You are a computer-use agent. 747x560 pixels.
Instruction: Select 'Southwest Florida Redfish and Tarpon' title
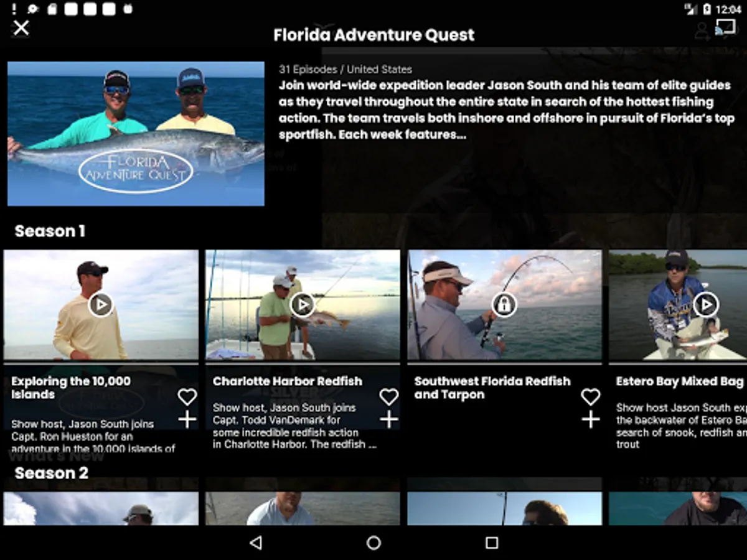point(492,388)
